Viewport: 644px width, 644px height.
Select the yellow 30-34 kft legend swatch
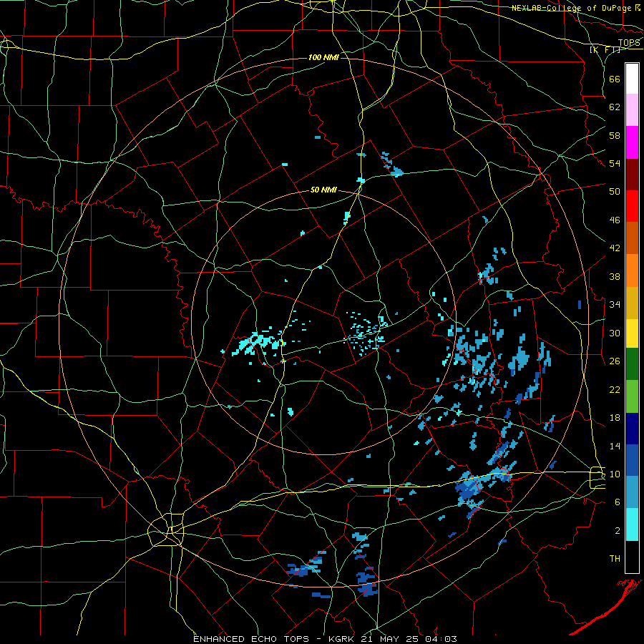[632, 333]
